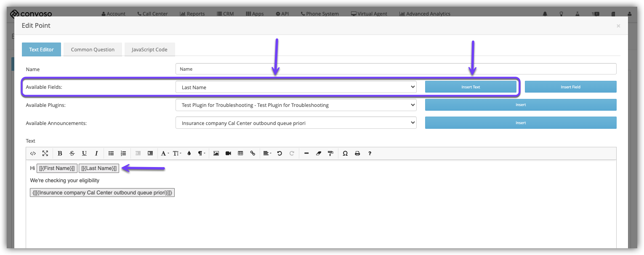
Task: Switch to the JavaScript Code tab
Action: (x=149, y=50)
